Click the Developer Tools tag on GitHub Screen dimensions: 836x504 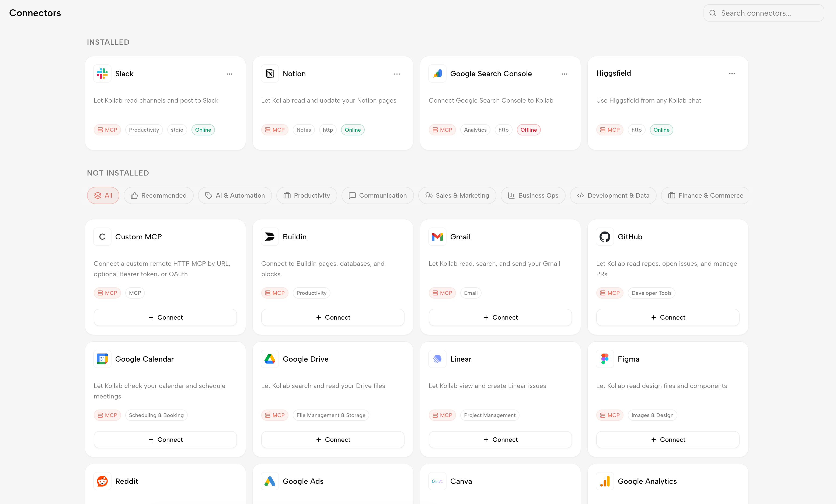click(651, 293)
